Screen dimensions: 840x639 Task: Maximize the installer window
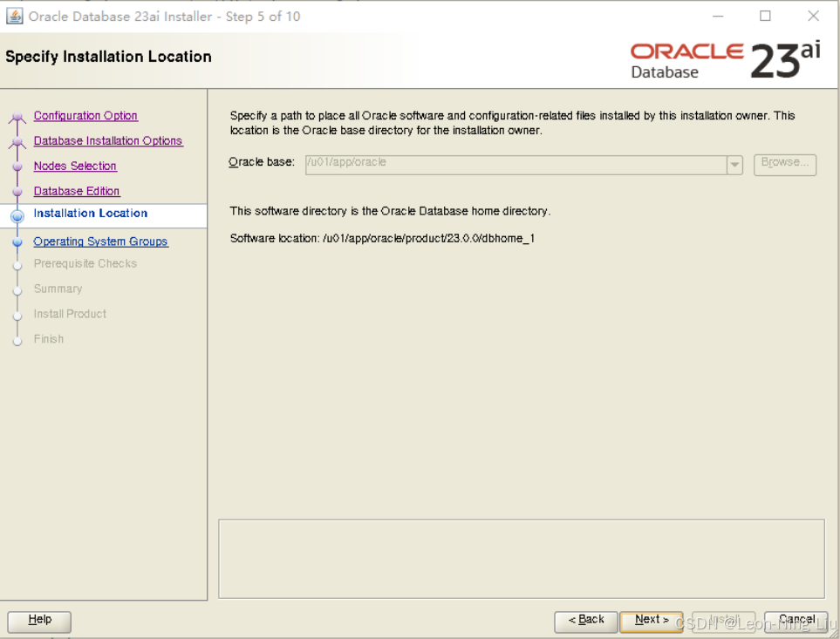point(766,17)
